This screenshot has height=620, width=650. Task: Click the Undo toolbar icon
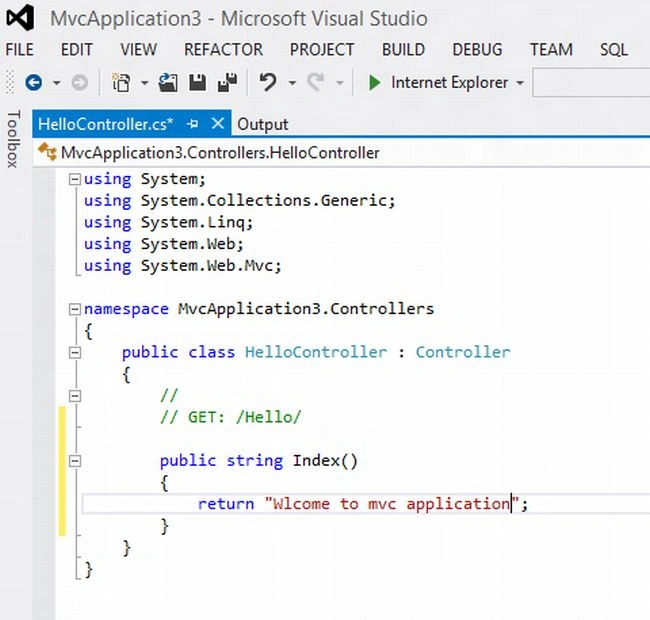tap(268, 82)
